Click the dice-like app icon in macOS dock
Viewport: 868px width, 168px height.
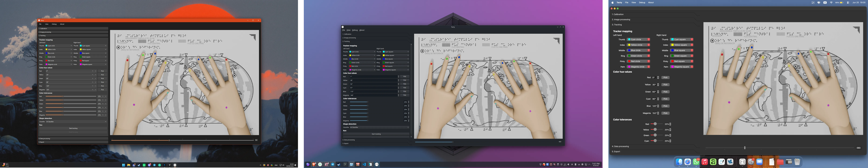pos(742,162)
